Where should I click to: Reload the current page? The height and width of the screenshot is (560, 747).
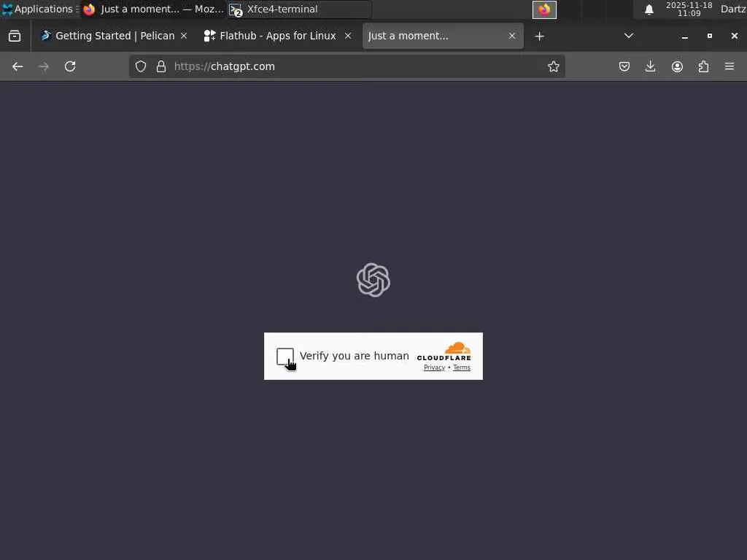pos(70,66)
